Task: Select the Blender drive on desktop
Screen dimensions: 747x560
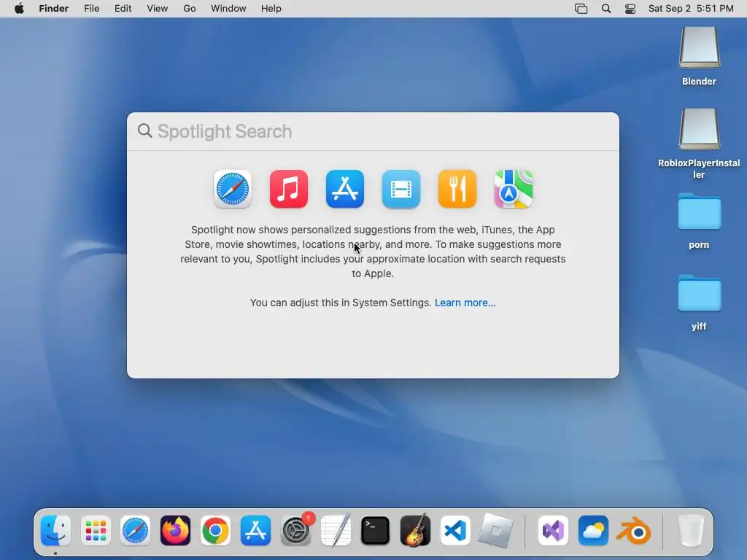Action: tap(699, 48)
